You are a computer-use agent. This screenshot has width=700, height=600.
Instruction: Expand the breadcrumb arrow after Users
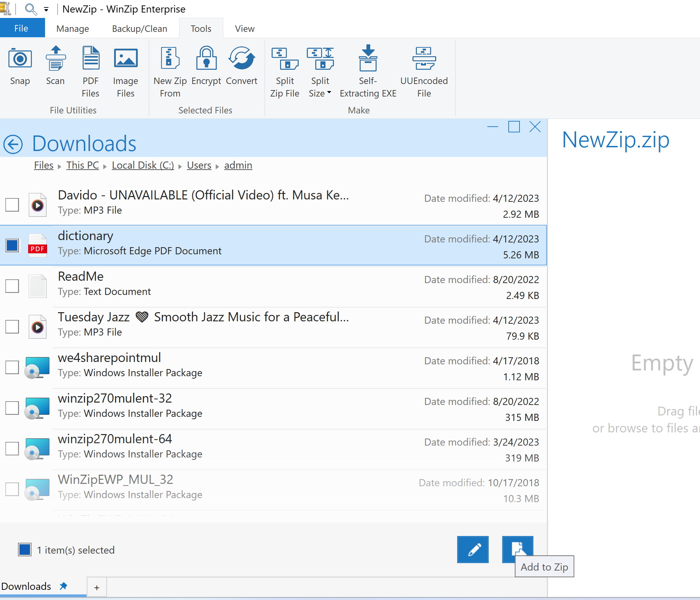click(217, 166)
